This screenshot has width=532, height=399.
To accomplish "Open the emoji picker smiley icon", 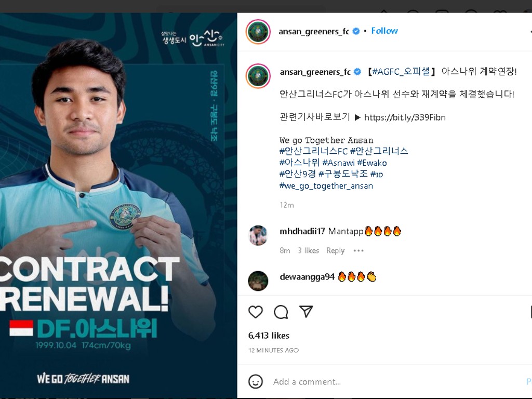I will click(x=256, y=382).
